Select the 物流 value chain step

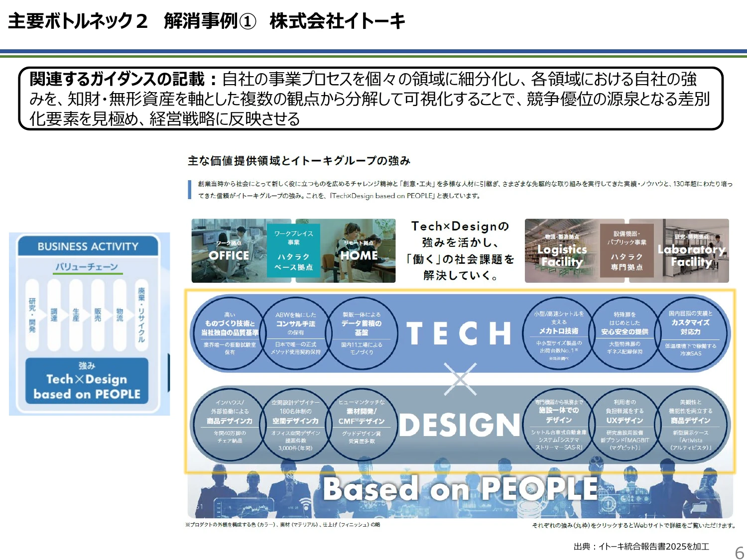coord(120,315)
